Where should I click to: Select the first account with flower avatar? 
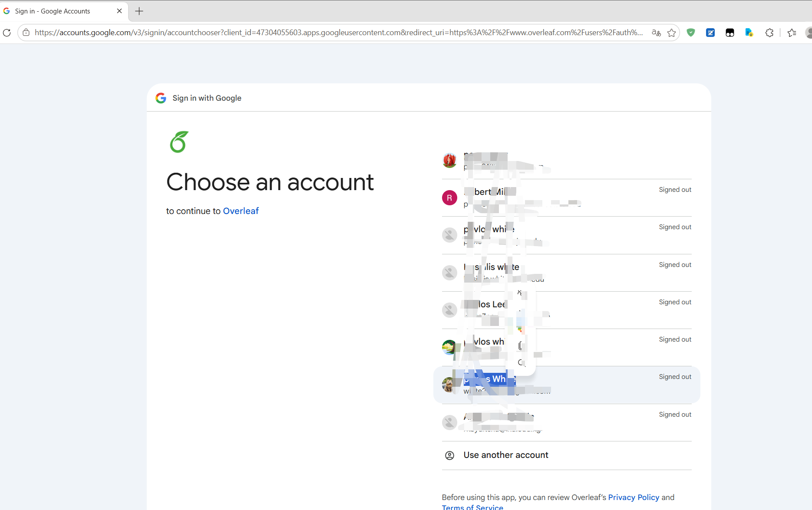coord(567,161)
